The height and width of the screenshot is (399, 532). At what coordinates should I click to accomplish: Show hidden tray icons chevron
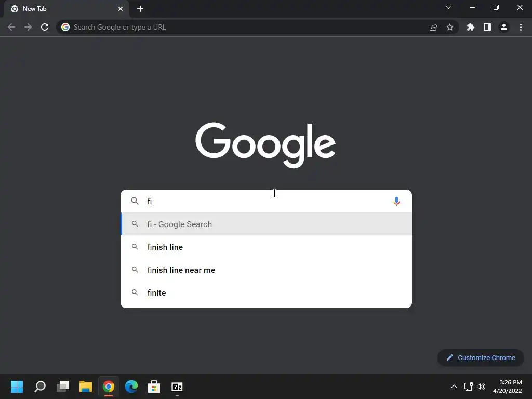point(454,387)
